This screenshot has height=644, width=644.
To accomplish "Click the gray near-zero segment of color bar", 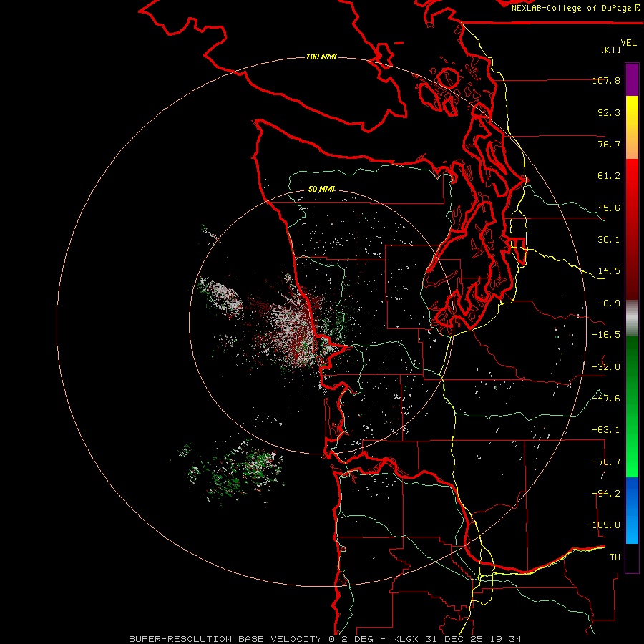I will coord(632,318).
